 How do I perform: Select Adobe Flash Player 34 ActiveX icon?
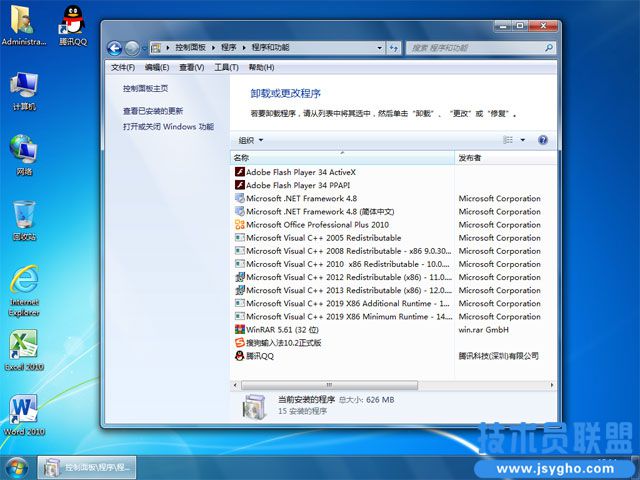point(240,172)
